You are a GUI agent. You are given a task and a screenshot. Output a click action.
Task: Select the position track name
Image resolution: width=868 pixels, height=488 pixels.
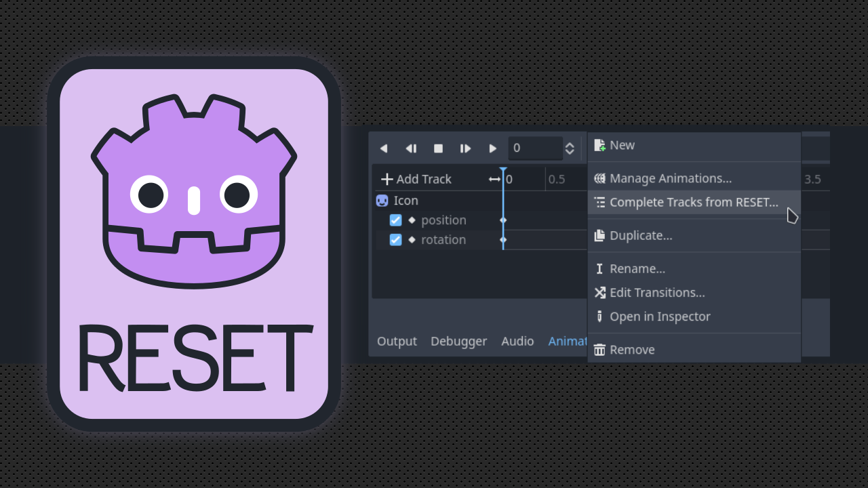click(443, 220)
